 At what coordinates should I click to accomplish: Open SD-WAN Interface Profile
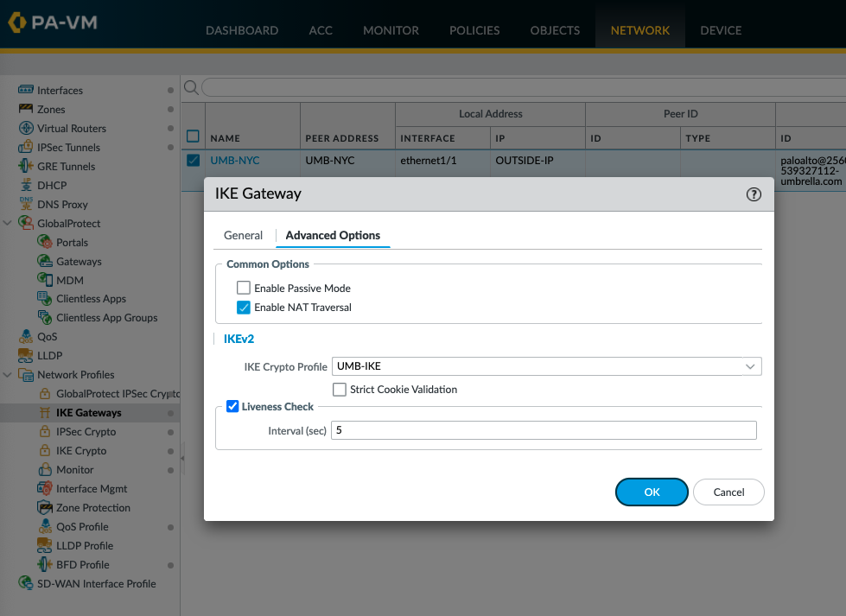click(x=96, y=584)
